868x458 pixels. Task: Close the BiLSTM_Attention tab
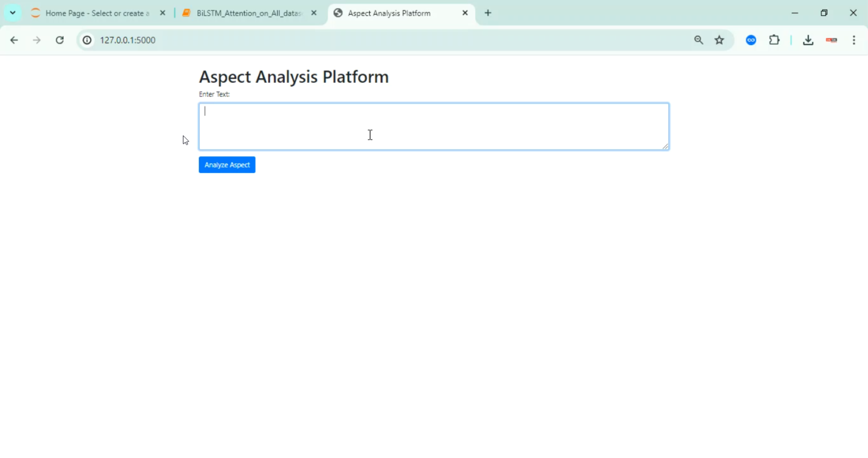314,13
